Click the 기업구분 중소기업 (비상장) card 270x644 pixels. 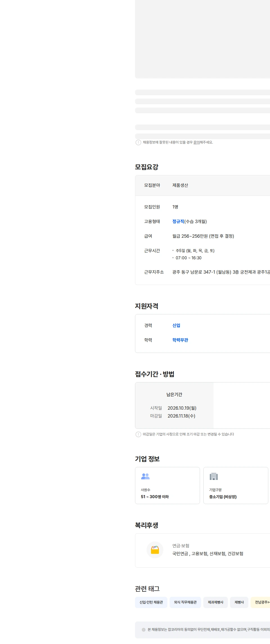click(236, 486)
